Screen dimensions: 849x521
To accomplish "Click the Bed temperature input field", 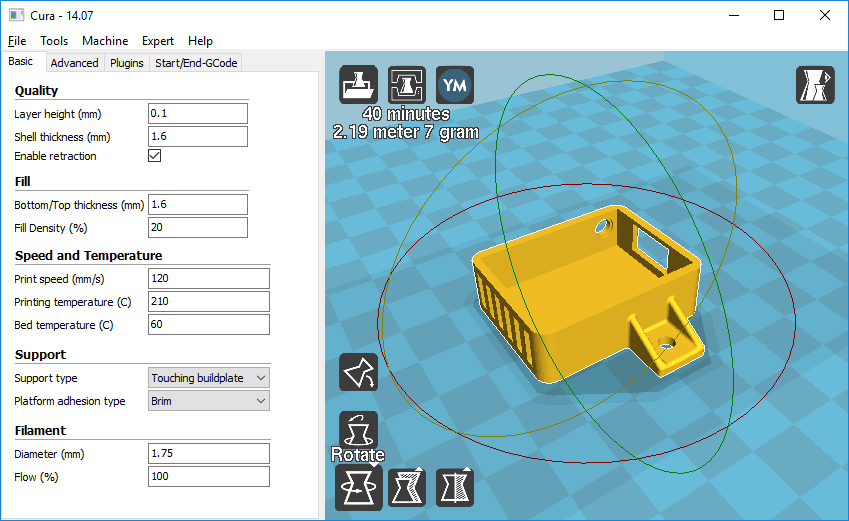I will tap(208, 324).
